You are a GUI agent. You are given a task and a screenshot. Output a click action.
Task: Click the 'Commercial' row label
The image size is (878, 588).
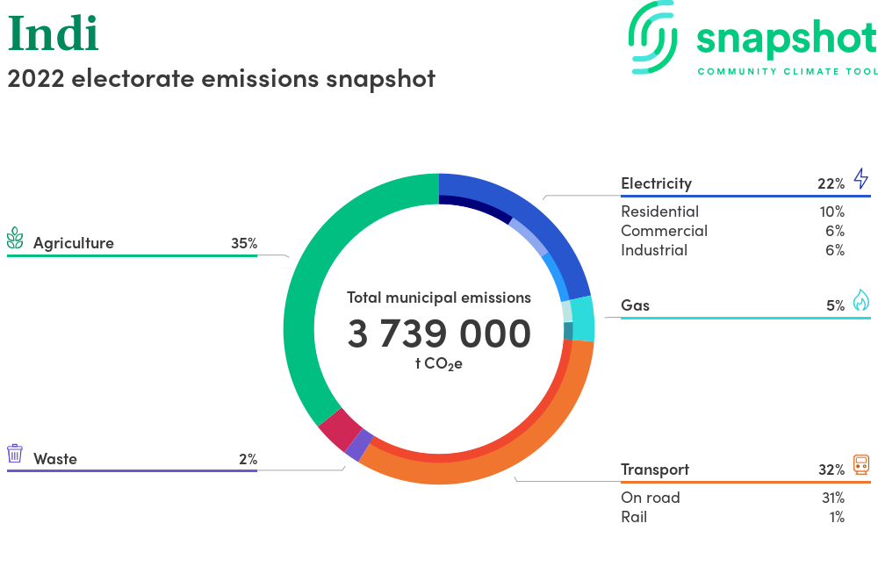[x=664, y=231]
